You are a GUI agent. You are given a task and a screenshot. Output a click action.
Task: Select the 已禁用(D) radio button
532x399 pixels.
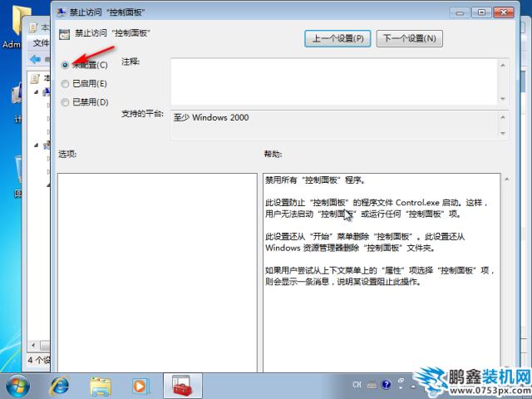tap(65, 102)
